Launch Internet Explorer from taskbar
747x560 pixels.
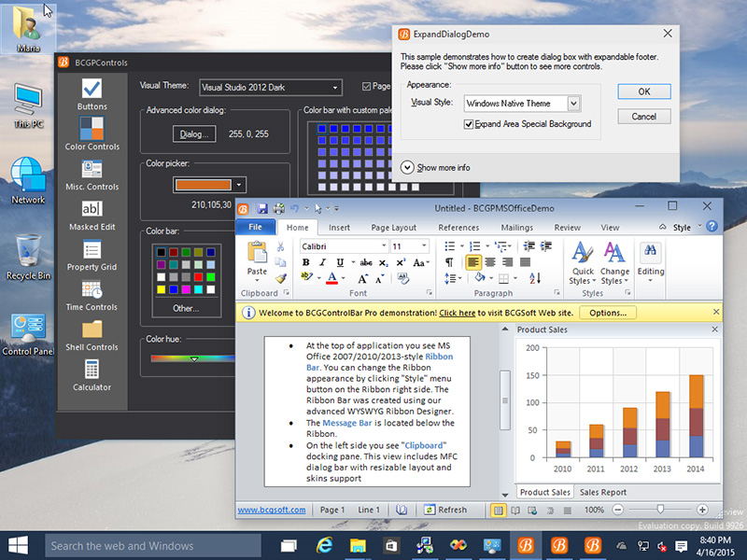(x=324, y=546)
